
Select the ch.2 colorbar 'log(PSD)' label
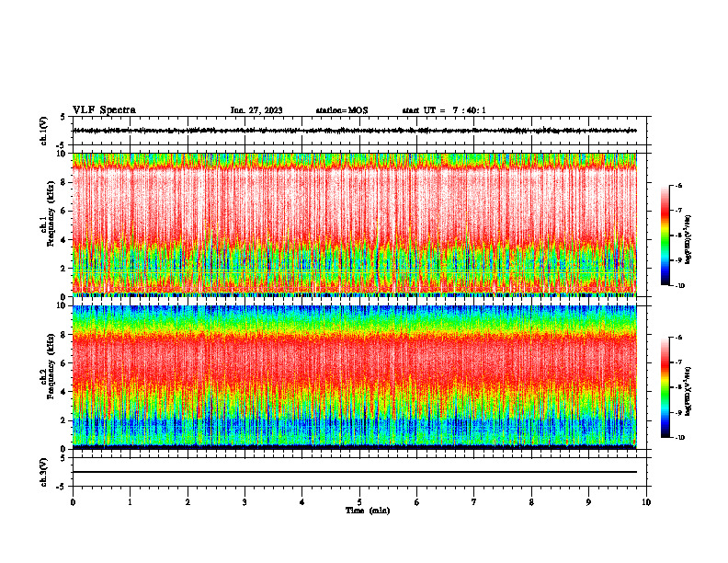688,391
